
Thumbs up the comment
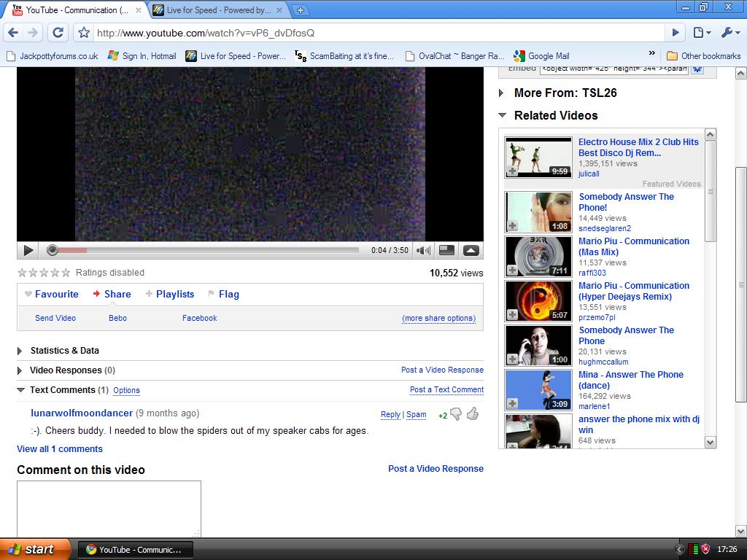pyautogui.click(x=473, y=414)
